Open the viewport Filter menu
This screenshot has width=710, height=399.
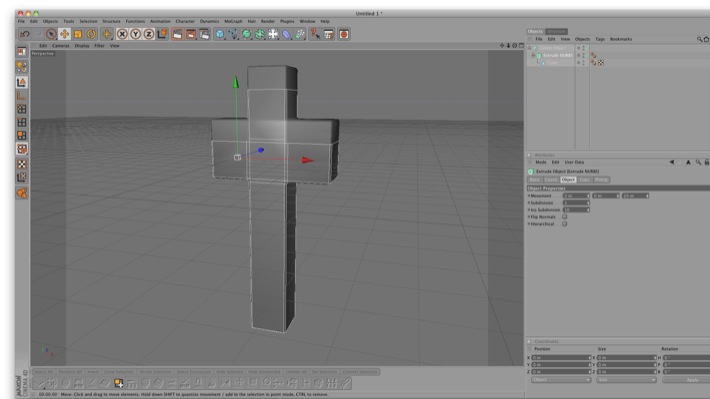pos(99,46)
